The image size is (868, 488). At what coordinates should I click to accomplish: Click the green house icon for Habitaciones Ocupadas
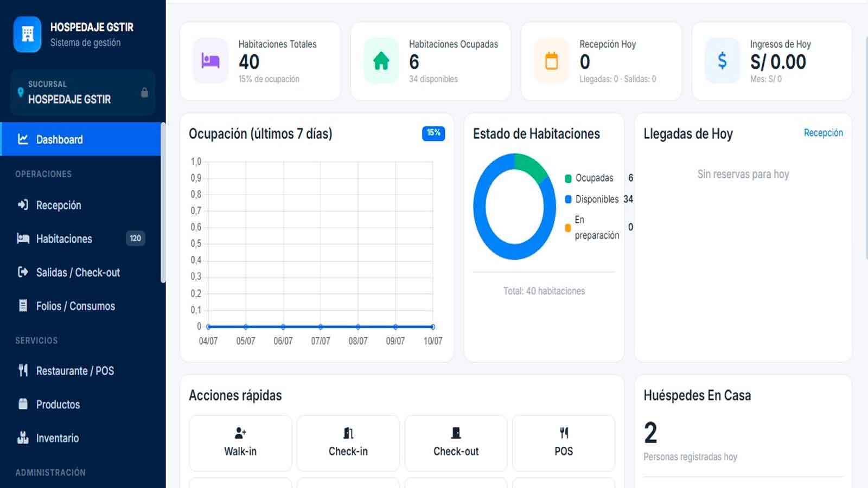tap(381, 61)
